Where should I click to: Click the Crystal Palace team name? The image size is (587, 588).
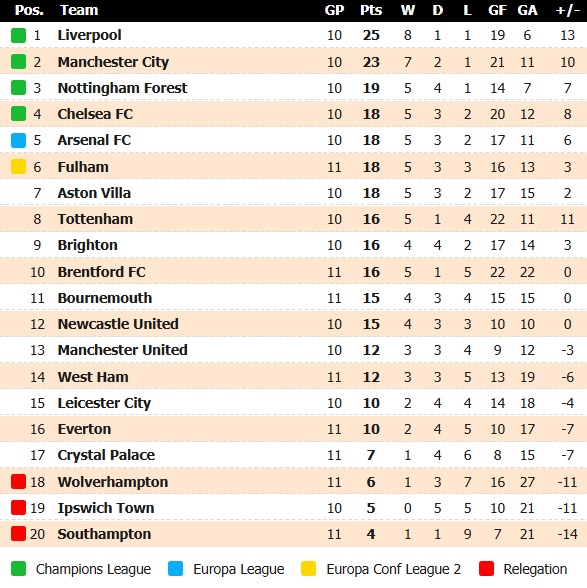click(106, 455)
